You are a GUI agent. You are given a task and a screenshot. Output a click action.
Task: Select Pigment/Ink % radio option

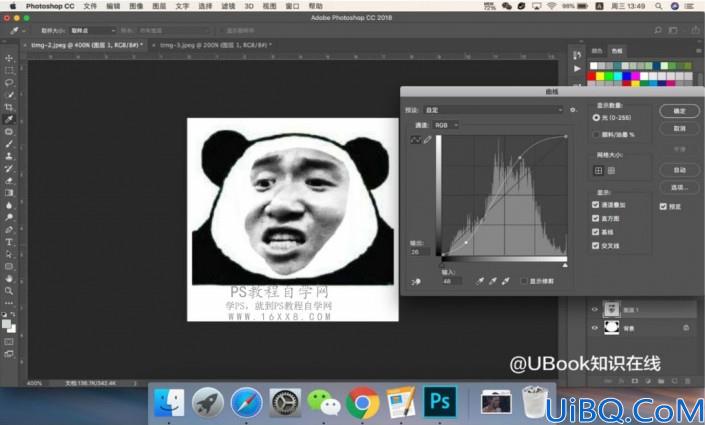click(x=596, y=134)
